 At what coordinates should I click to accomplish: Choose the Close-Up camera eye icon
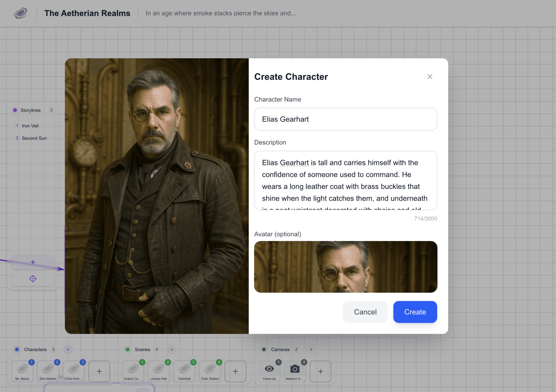pyautogui.click(x=269, y=369)
